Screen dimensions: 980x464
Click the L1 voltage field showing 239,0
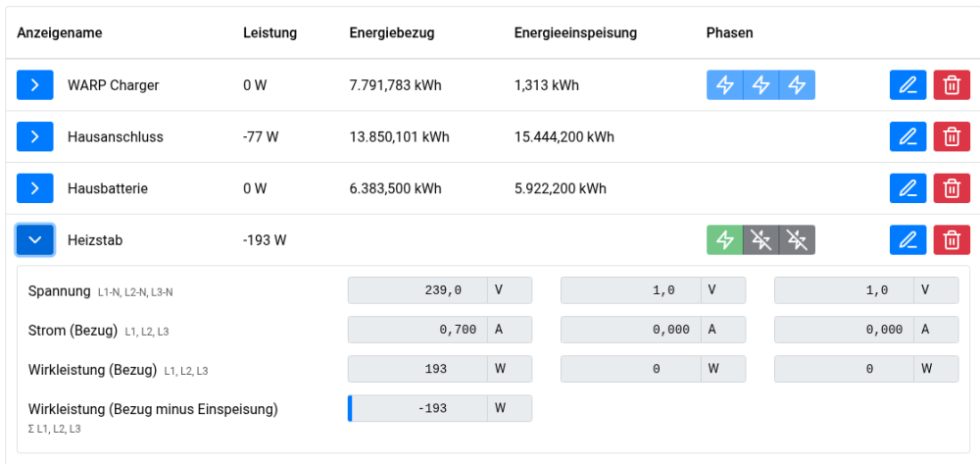pyautogui.click(x=419, y=290)
